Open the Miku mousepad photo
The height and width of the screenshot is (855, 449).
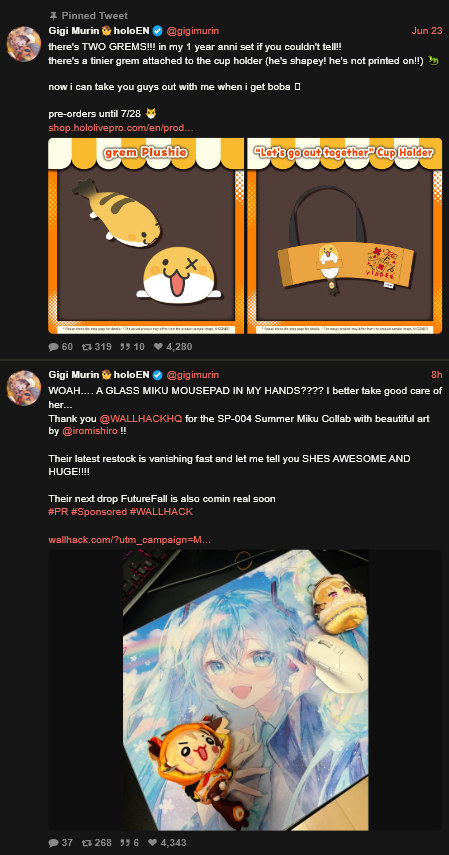(x=245, y=690)
